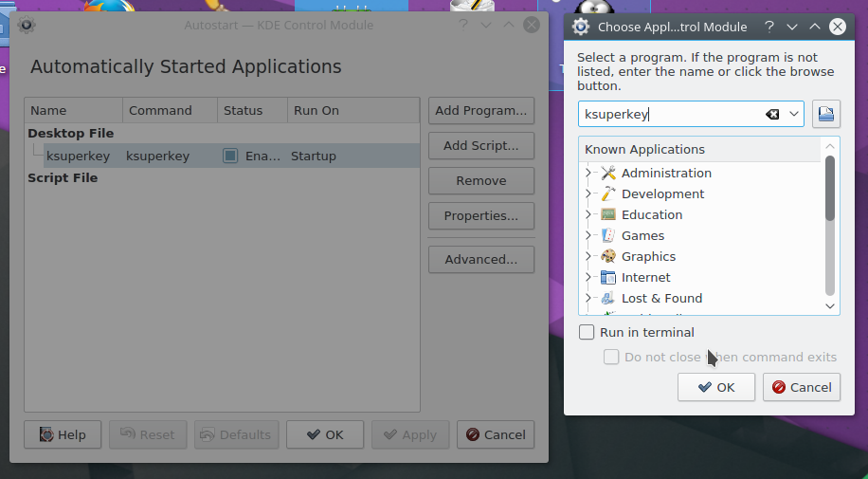Expand the Internet category
Viewport: 868px width, 479px height.
(588, 277)
